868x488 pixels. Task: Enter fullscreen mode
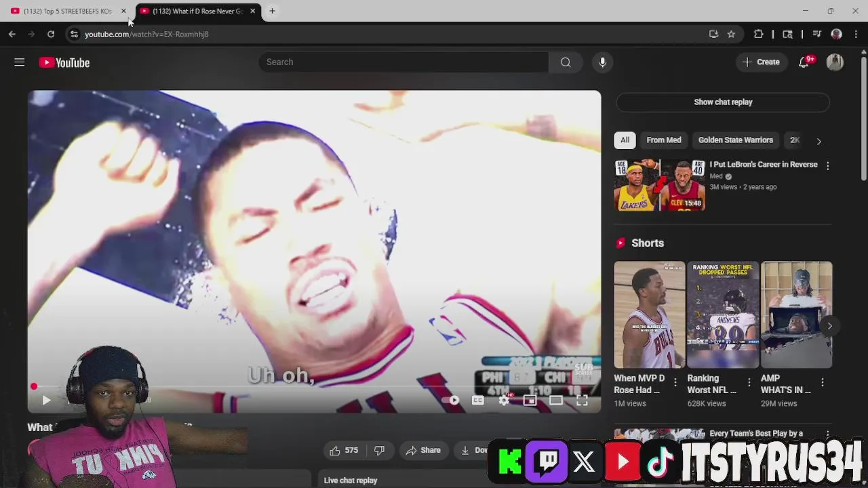click(582, 401)
